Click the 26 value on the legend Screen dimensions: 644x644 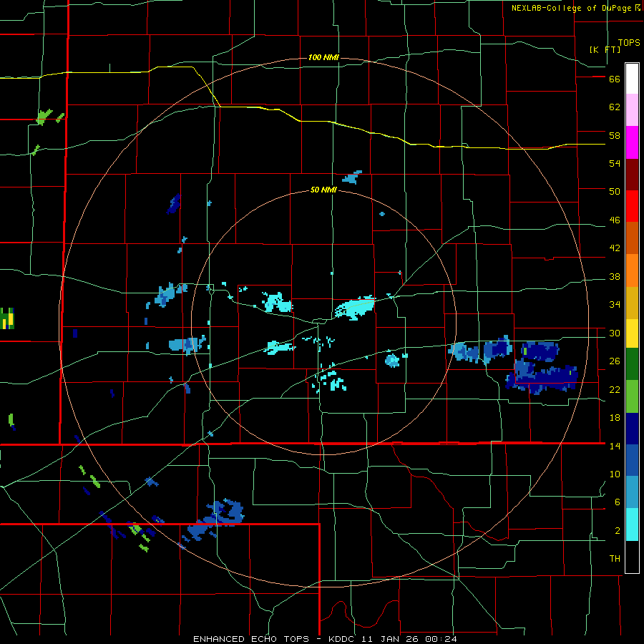615,361
